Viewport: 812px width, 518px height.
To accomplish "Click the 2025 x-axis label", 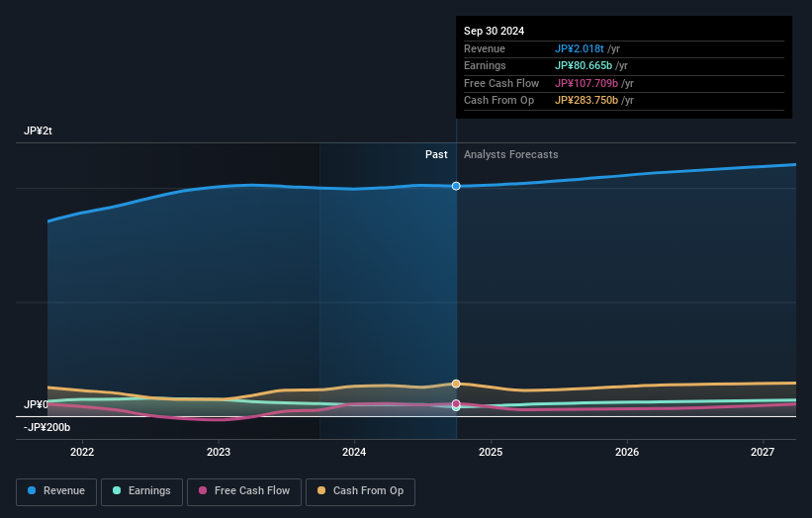I will click(x=491, y=453).
